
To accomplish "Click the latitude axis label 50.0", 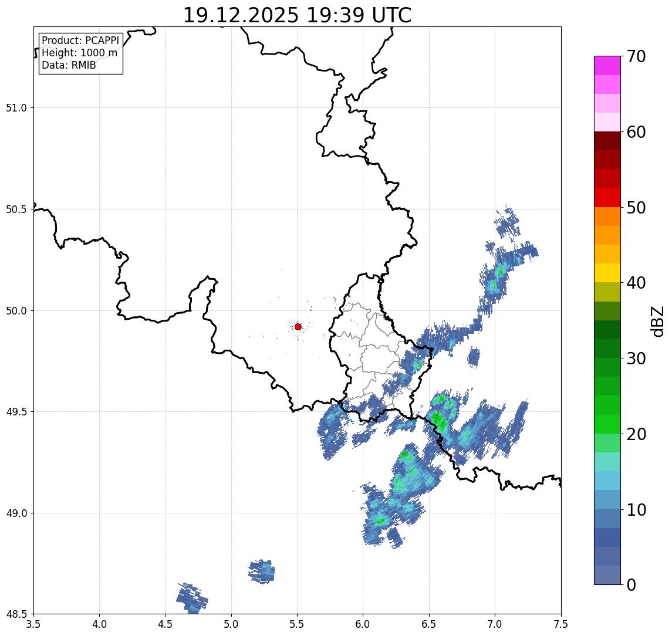I will click(x=16, y=311).
